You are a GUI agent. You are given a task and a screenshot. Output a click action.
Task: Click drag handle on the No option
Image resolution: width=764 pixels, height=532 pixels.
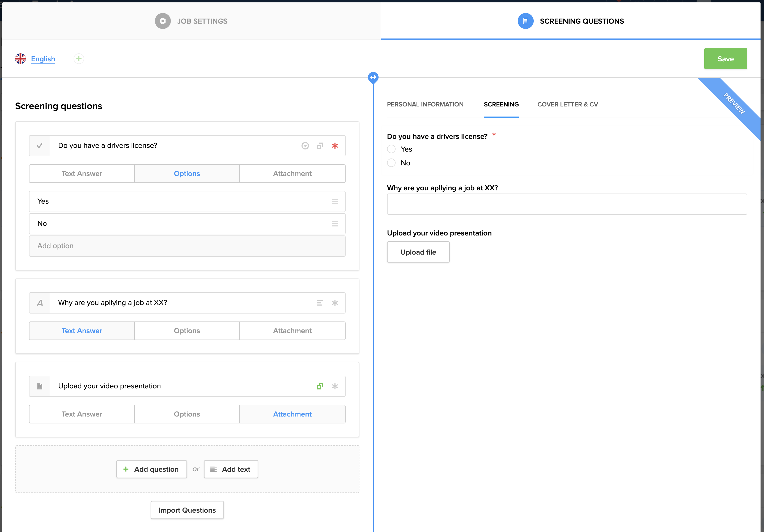(335, 224)
